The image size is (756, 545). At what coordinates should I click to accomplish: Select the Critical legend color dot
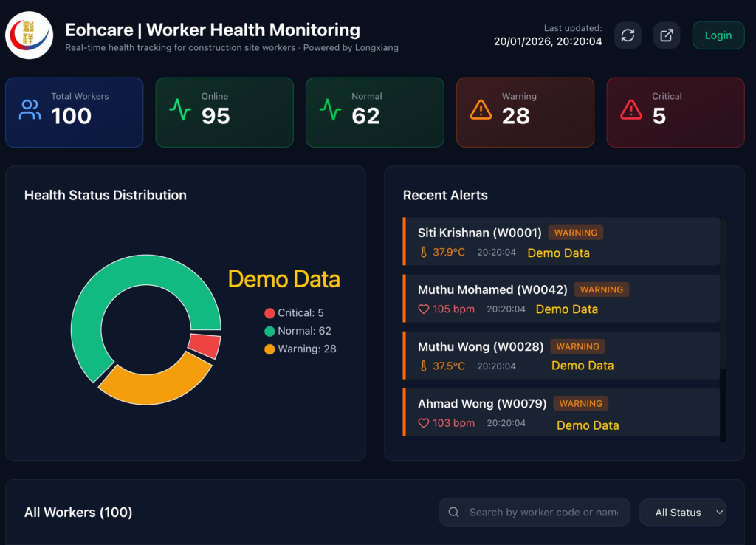click(269, 313)
